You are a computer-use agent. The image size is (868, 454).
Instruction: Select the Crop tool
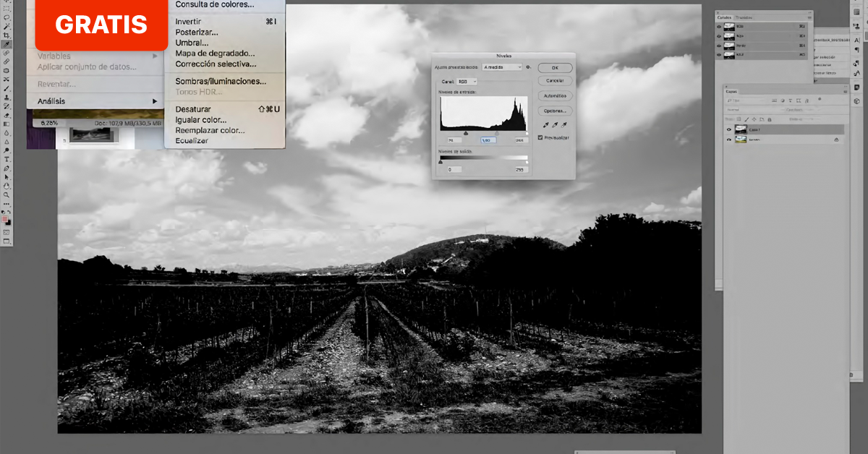7,35
